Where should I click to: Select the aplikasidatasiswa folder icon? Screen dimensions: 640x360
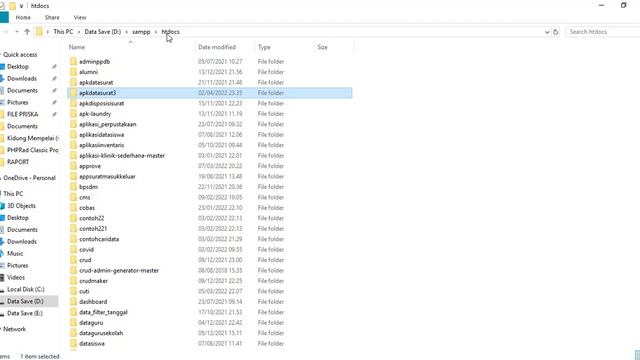point(73,135)
